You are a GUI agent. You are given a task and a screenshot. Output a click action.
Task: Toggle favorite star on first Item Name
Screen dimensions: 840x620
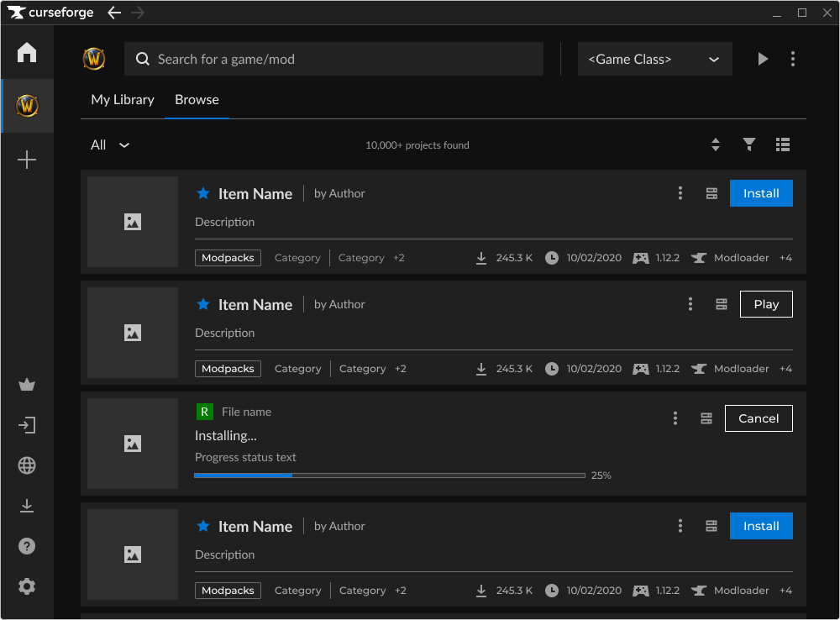[x=202, y=193]
